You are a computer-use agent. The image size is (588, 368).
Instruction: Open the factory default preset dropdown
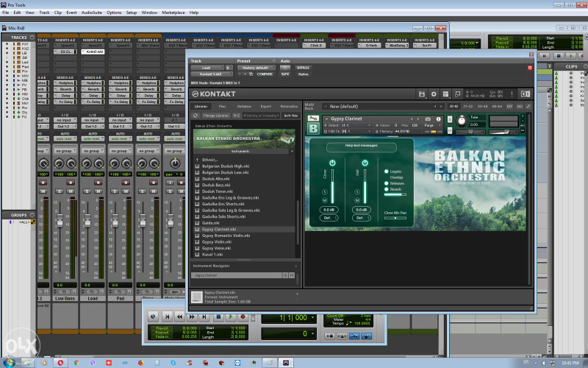click(x=257, y=68)
